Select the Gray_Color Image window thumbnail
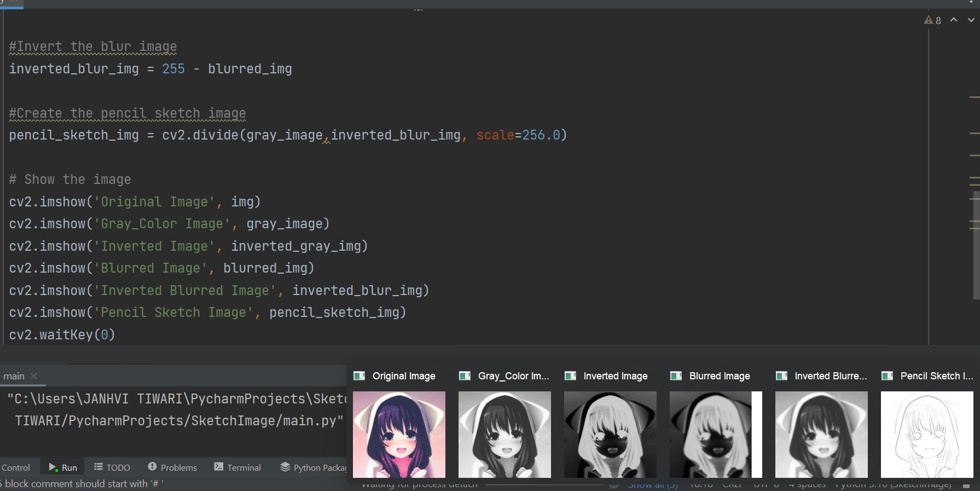Viewport: 980px width, 491px height. pyautogui.click(x=505, y=435)
